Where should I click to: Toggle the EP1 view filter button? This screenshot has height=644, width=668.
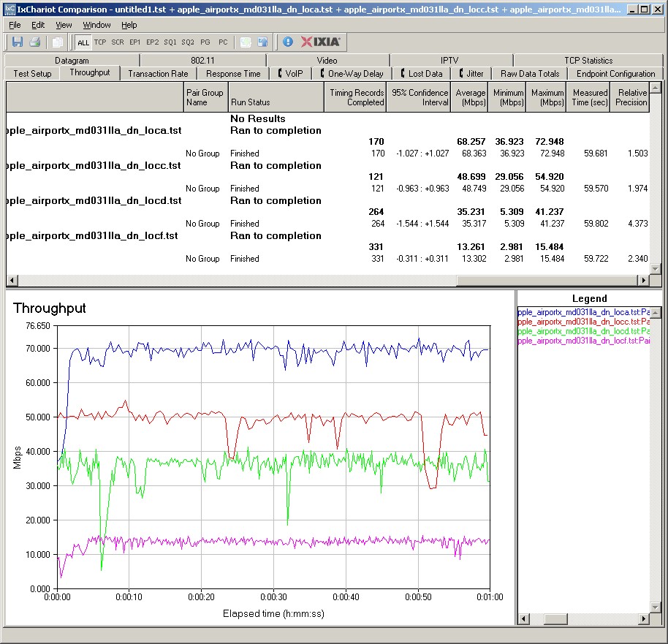[x=135, y=42]
